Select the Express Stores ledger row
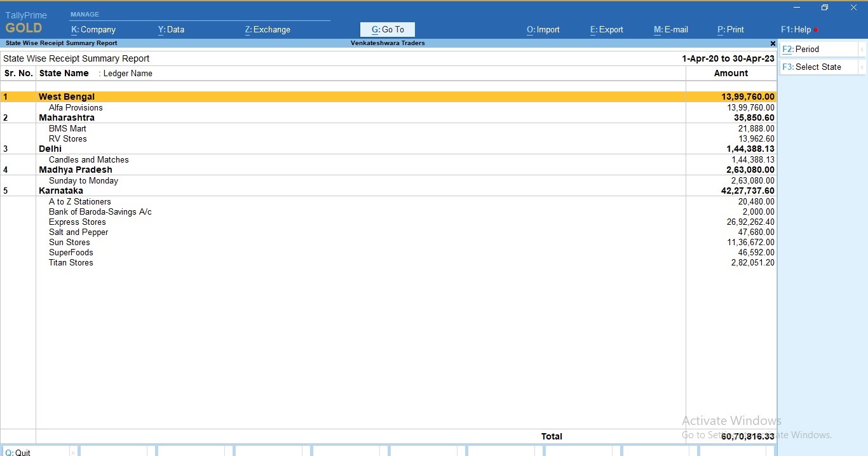The height and width of the screenshot is (456, 868). (x=78, y=222)
